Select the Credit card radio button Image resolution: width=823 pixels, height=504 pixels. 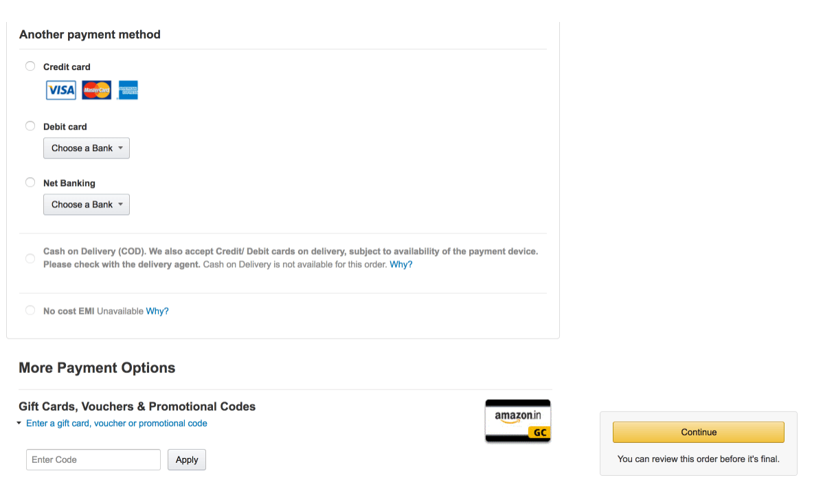[30, 66]
